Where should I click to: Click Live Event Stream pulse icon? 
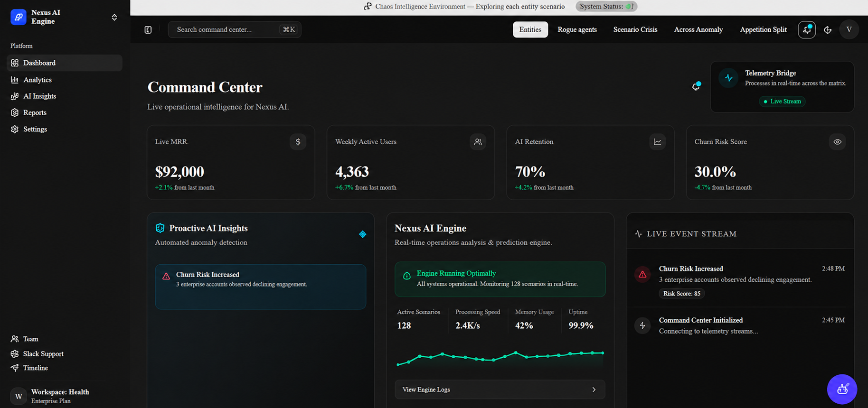(x=639, y=233)
